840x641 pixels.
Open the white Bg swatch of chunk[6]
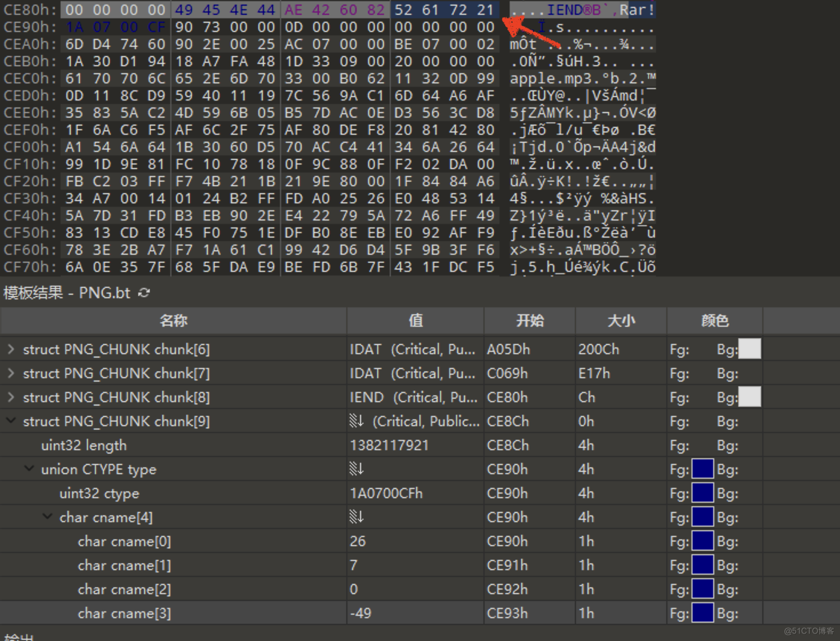[750, 349]
